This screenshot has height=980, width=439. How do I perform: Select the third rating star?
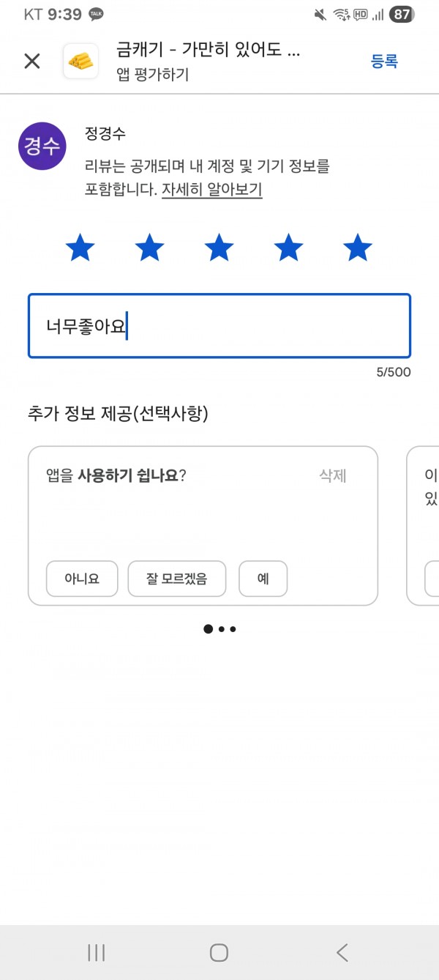[219, 248]
